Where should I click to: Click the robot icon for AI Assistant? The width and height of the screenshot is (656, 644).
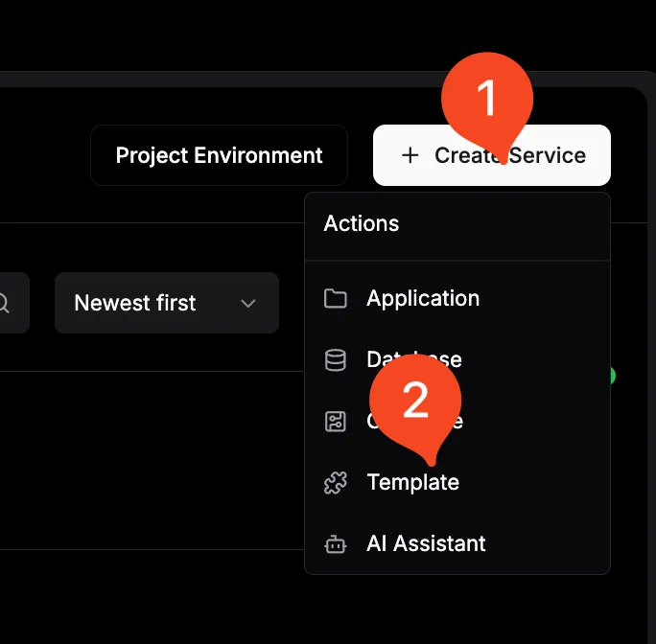(336, 544)
